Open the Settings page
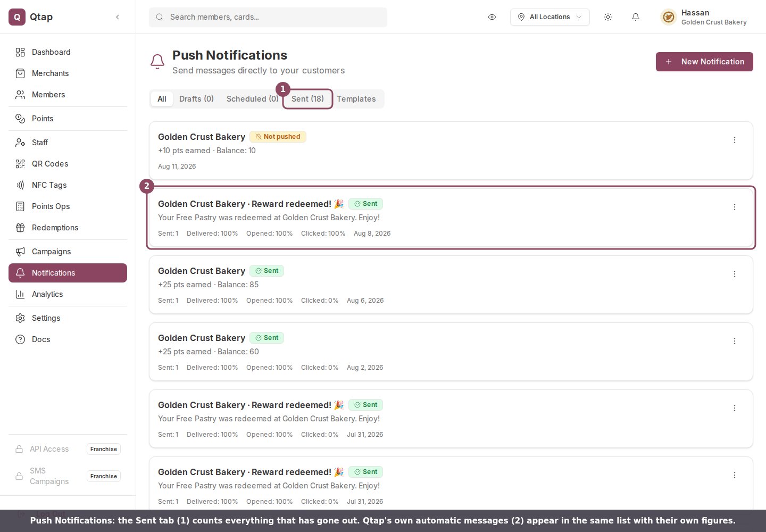This screenshot has height=532, width=766. [68, 318]
